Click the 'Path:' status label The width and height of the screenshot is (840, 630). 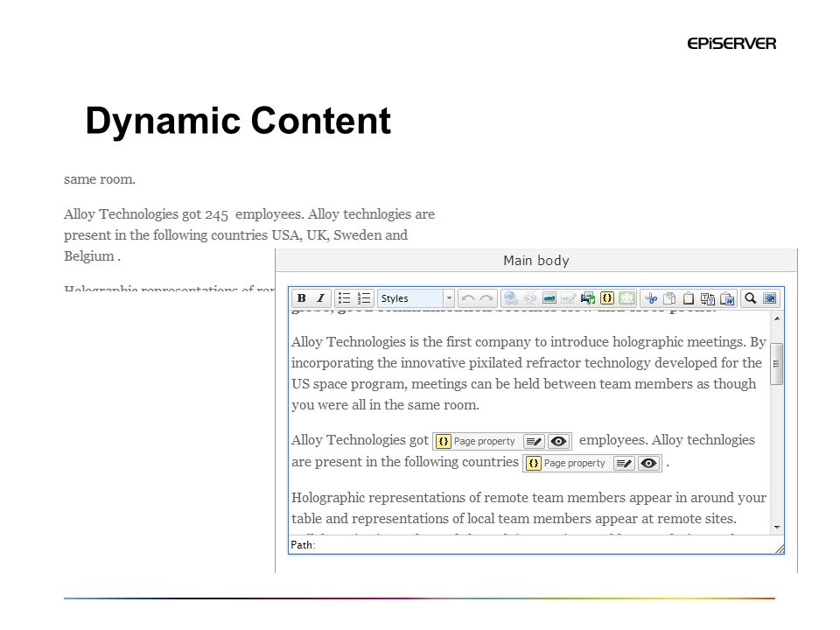[x=303, y=545]
